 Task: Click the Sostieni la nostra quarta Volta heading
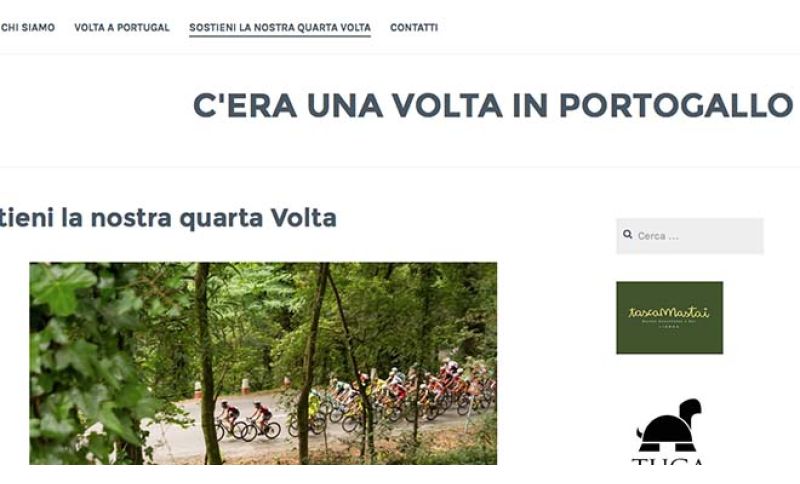coord(168,218)
